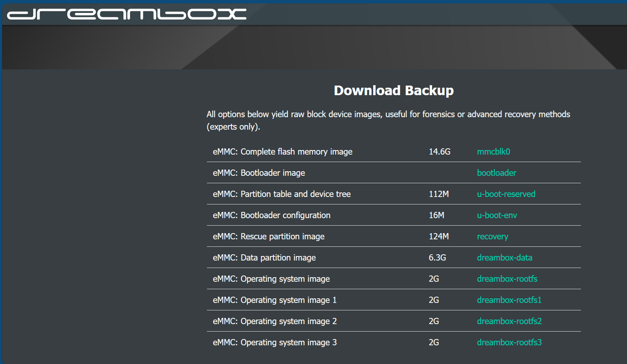The image size is (627, 364).
Task: Click the u-boot-env download link
Action: (497, 215)
